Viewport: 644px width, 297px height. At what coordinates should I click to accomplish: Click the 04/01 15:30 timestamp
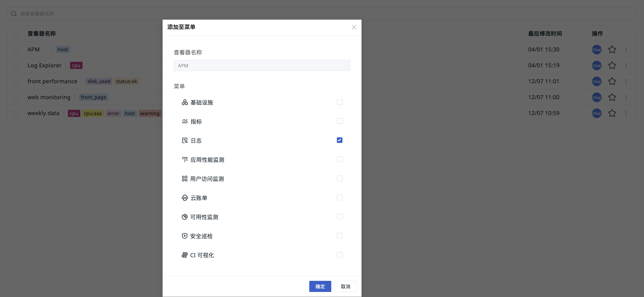pos(544,50)
